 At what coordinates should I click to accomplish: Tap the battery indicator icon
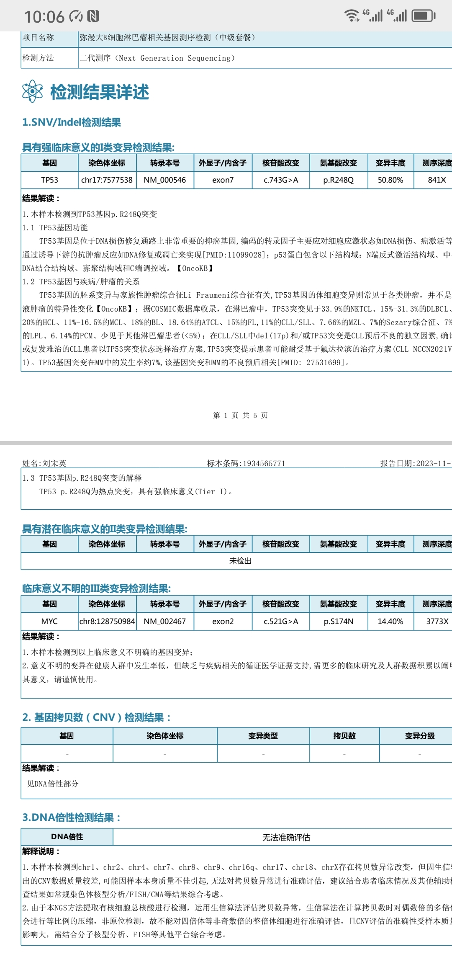(424, 16)
